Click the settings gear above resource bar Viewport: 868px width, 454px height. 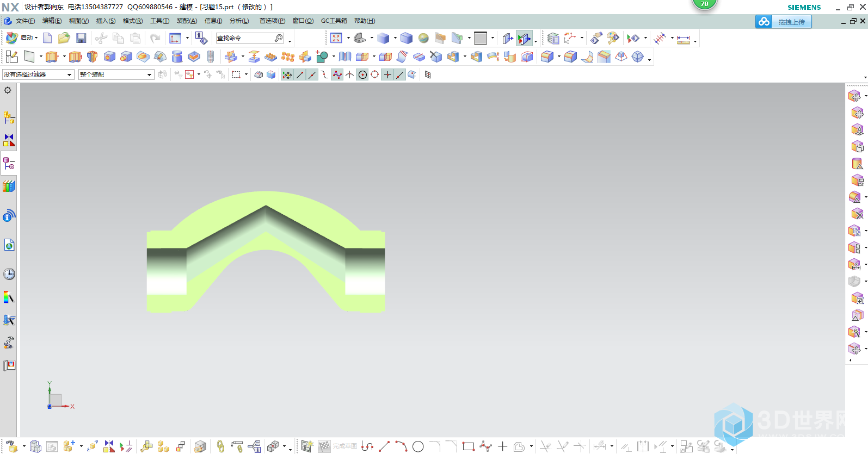tap(8, 90)
